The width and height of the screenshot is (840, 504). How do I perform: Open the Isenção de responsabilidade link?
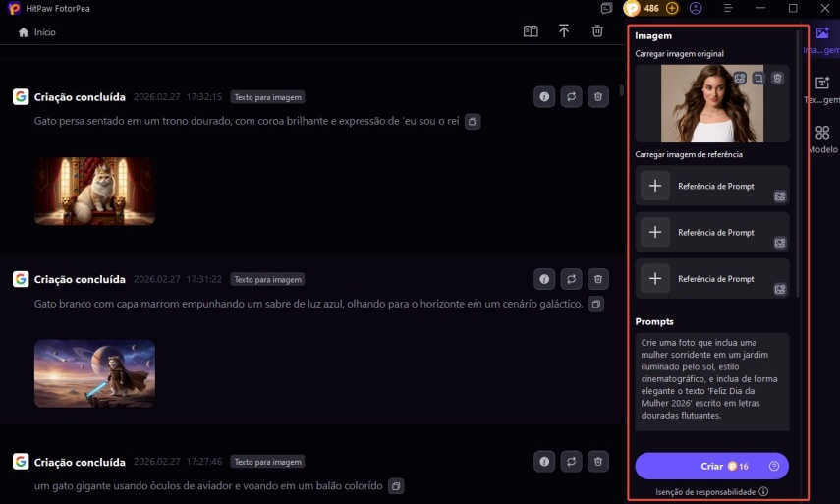coord(711,491)
